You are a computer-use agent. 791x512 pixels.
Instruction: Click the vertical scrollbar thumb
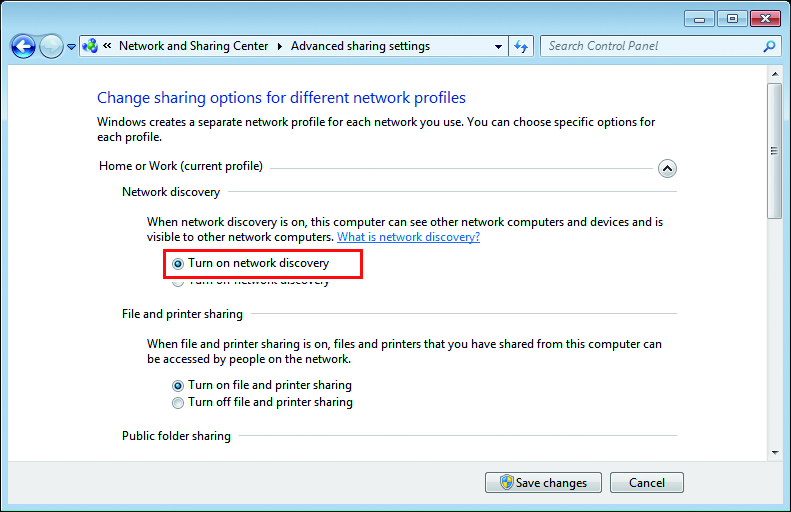tap(774, 151)
